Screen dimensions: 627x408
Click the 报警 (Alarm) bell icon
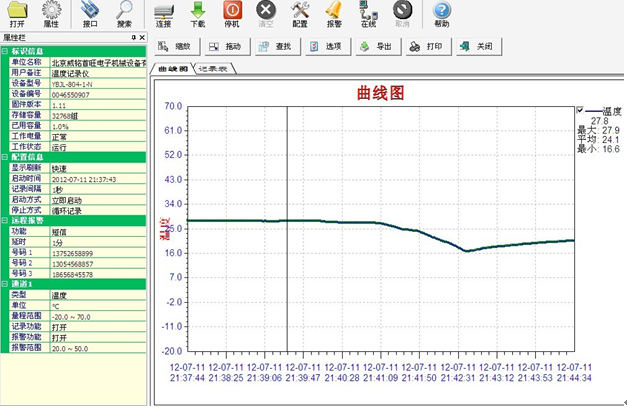(334, 14)
